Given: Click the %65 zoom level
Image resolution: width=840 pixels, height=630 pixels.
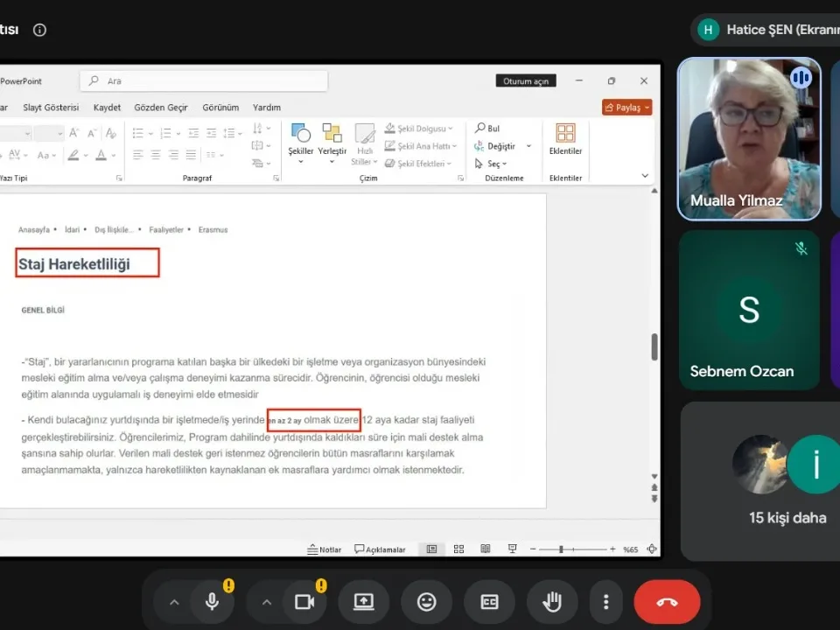Looking at the screenshot, I should pyautogui.click(x=631, y=549).
